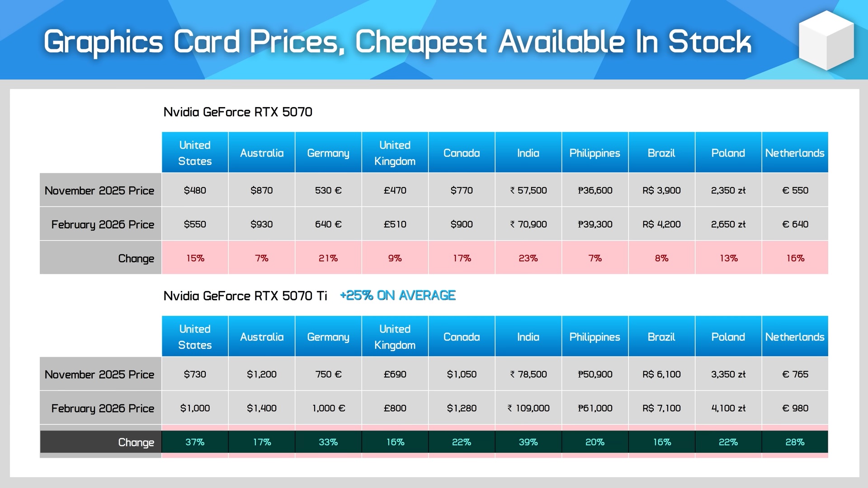Select United States header in RTX 5070 table
Viewport: 868px width, 488px height.
pos(195,153)
